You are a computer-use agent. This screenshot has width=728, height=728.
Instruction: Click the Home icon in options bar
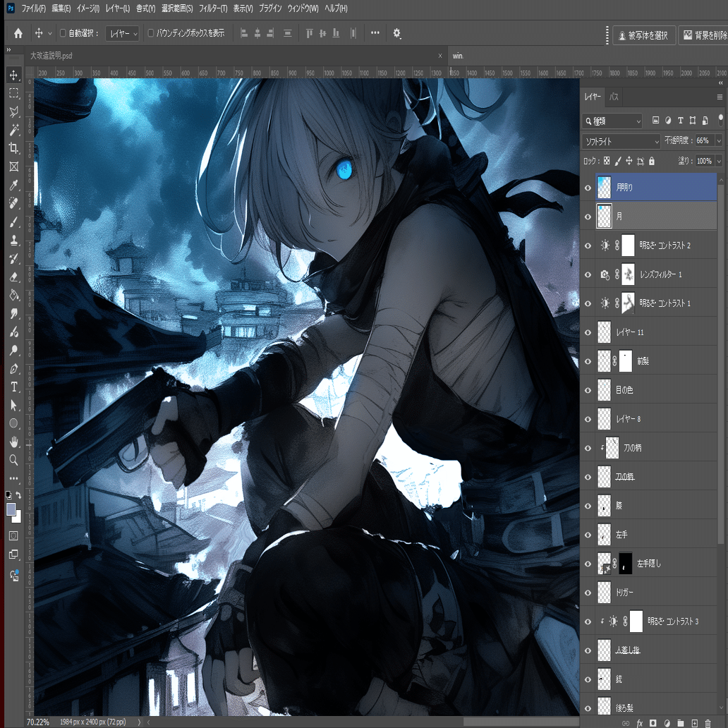(x=18, y=33)
